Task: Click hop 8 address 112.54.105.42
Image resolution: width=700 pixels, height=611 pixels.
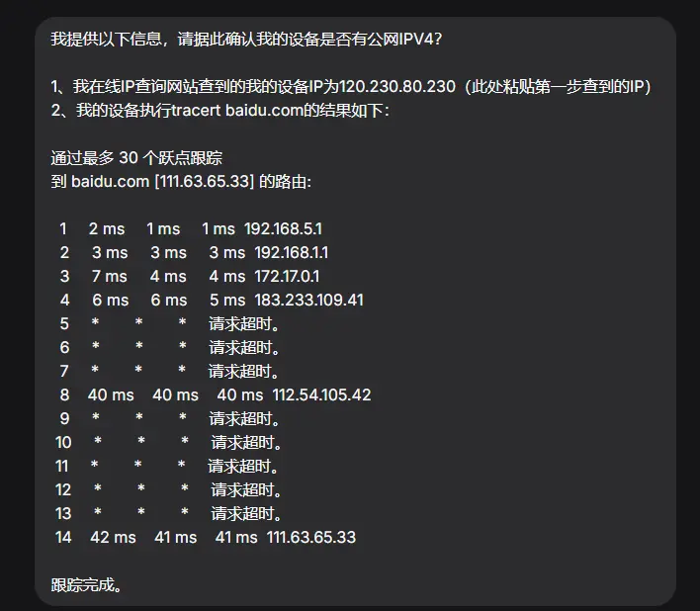Action: 321,394
